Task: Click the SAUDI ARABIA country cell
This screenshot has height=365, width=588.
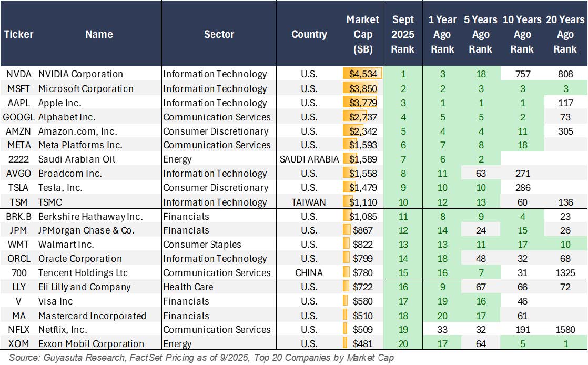Action: 309,159
